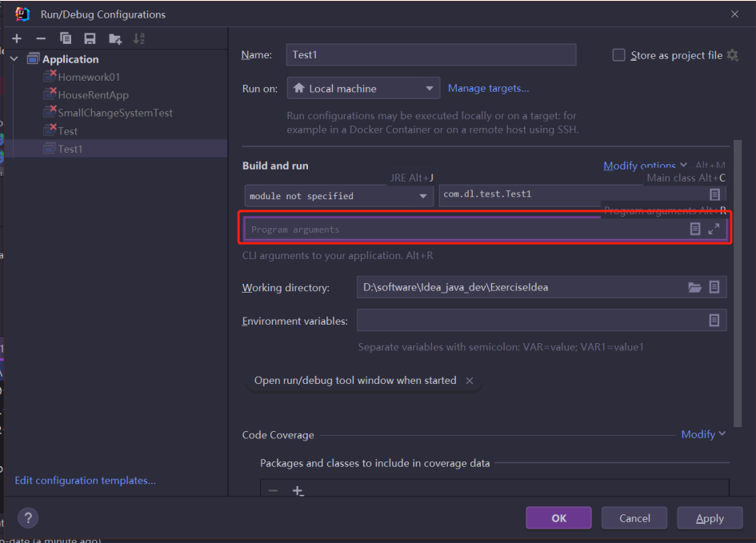Open the module not specified dropdown
Image resolution: width=756 pixels, height=543 pixels.
tap(339, 196)
